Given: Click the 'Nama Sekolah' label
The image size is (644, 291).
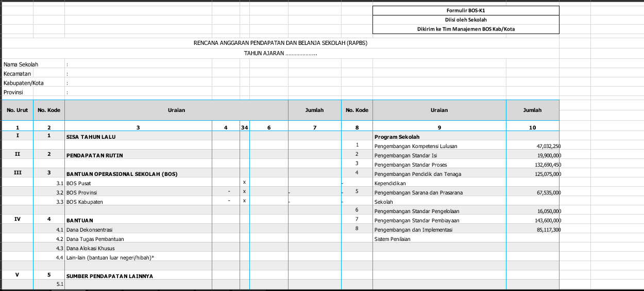Looking at the screenshot, I should 21,64.
